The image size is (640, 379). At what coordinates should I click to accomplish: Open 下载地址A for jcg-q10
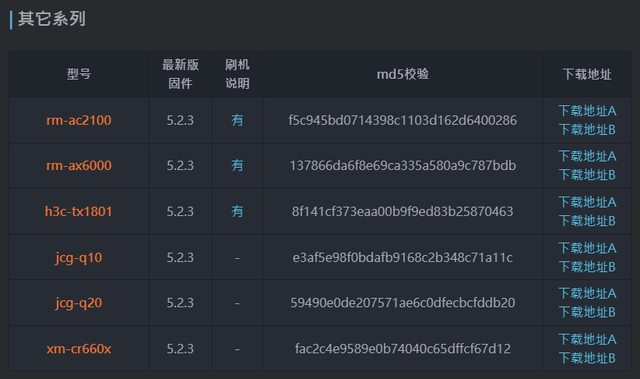pos(587,248)
